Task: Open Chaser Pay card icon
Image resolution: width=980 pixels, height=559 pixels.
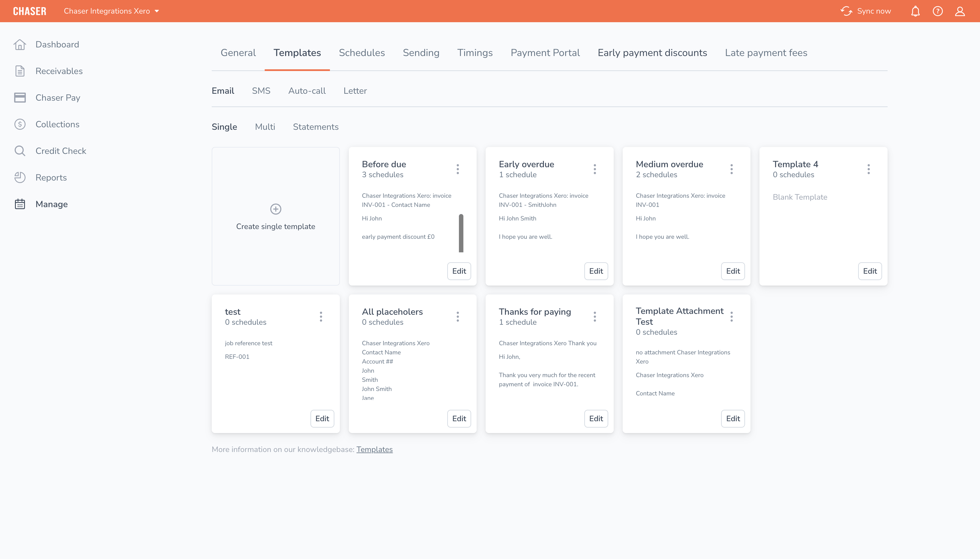Action: tap(20, 98)
